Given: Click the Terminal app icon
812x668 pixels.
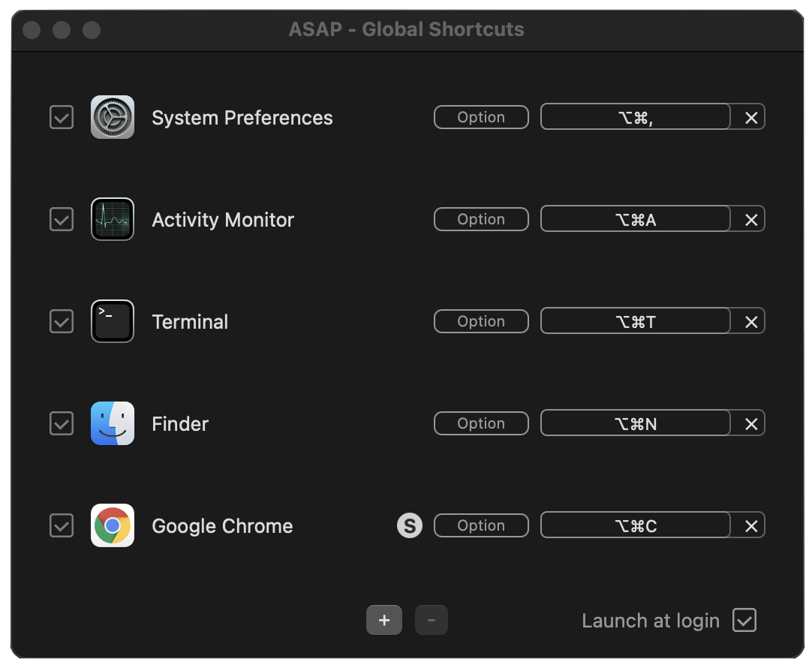Looking at the screenshot, I should (113, 321).
